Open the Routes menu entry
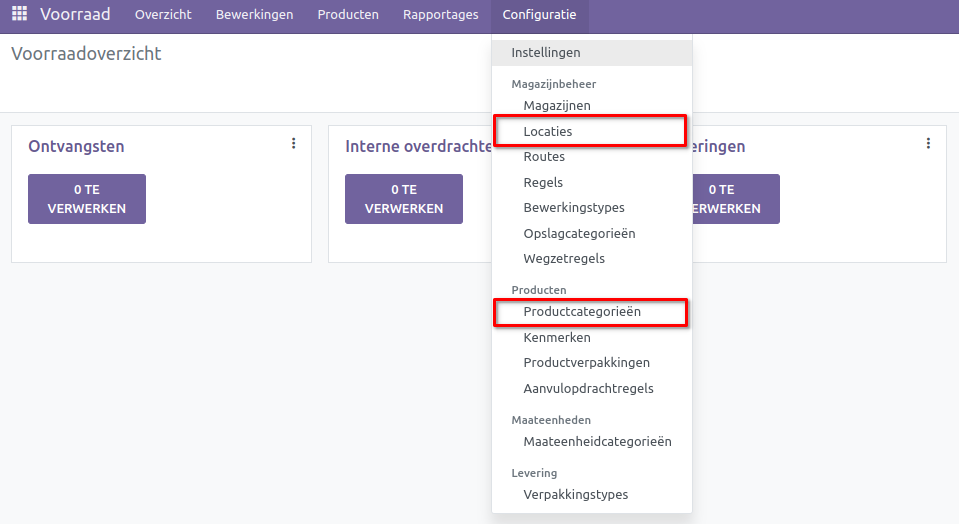 click(544, 157)
